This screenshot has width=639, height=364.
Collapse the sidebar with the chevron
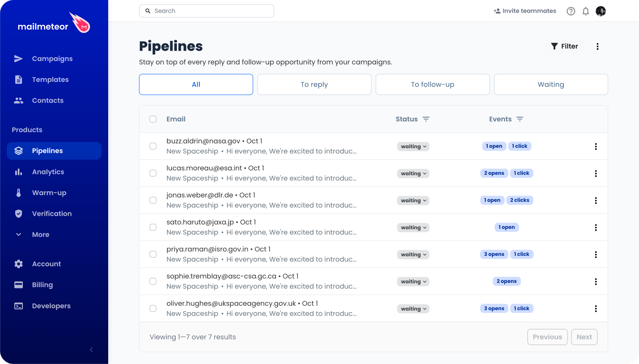[x=91, y=350]
